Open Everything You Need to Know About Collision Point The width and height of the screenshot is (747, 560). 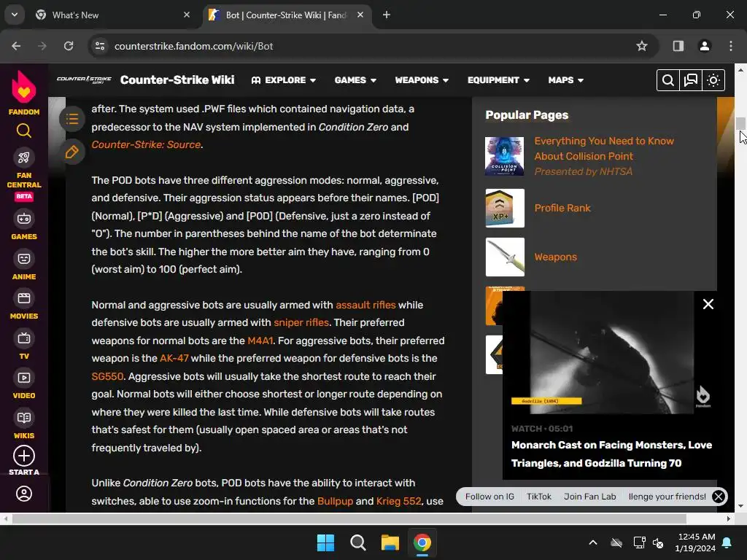point(604,149)
